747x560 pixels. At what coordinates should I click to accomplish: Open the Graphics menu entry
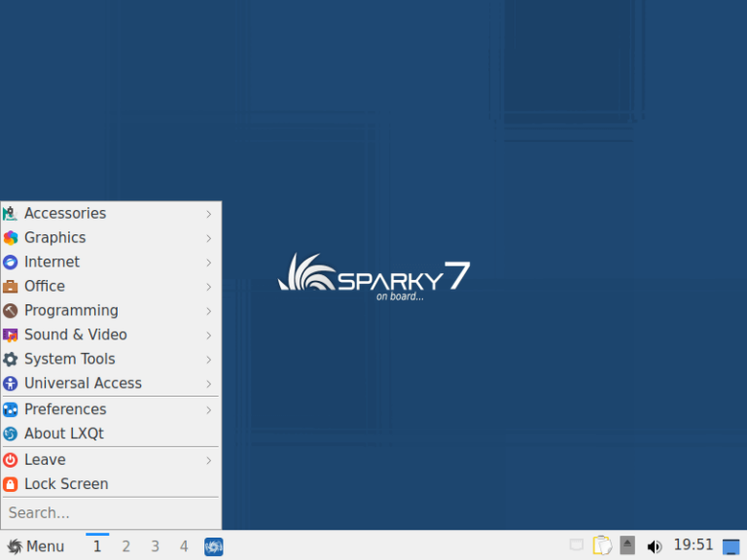111,237
